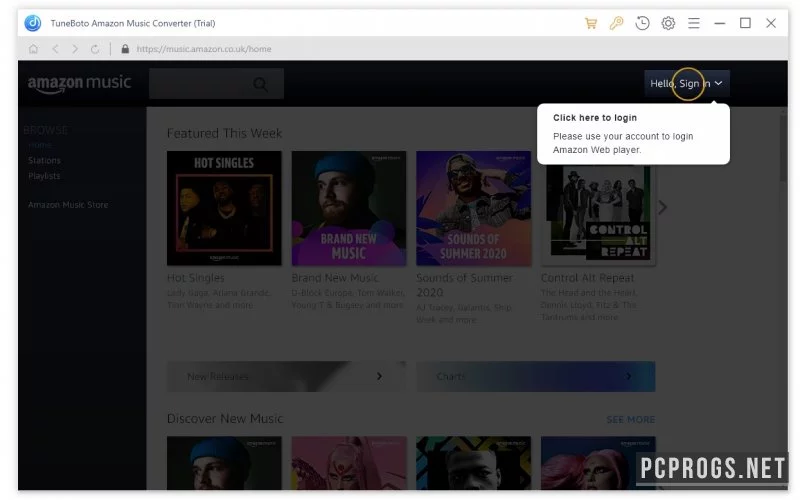Open the settings gear icon
800x500 pixels.
[668, 23]
